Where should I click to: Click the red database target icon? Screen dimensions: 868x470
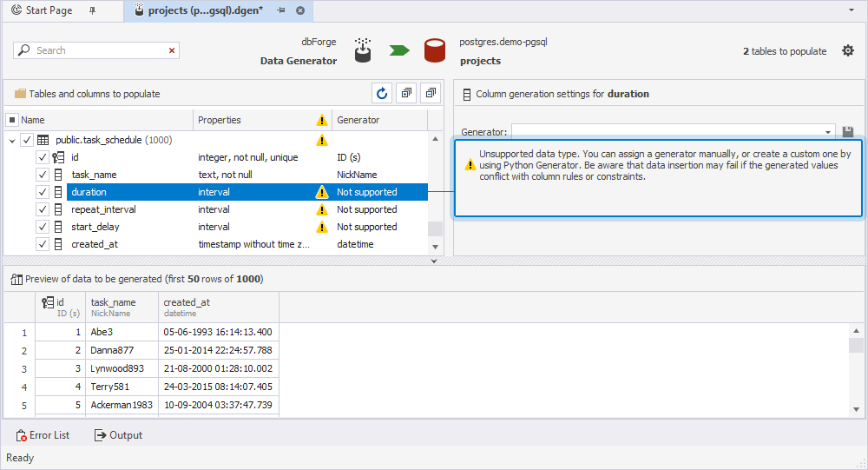[x=435, y=50]
